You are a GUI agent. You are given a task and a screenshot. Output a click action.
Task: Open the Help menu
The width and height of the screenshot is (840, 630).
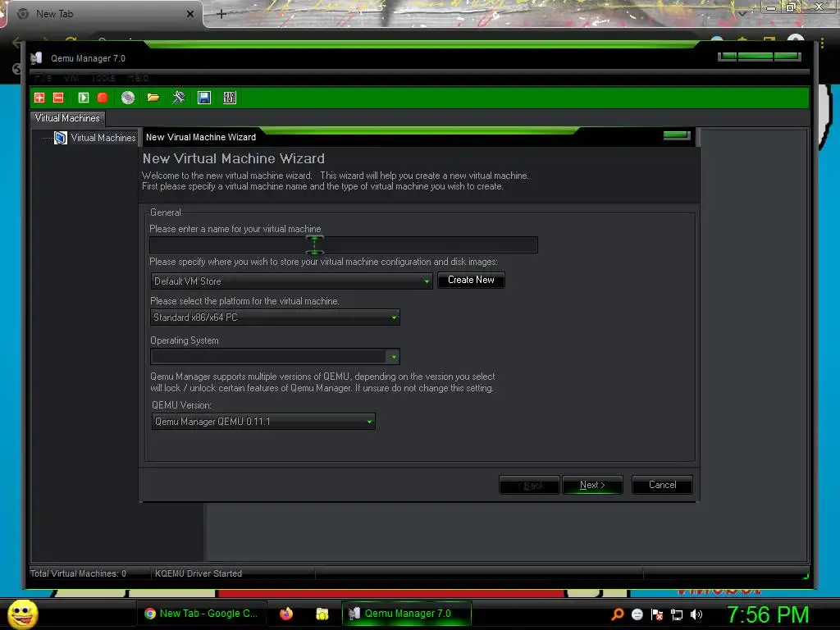[x=138, y=78]
